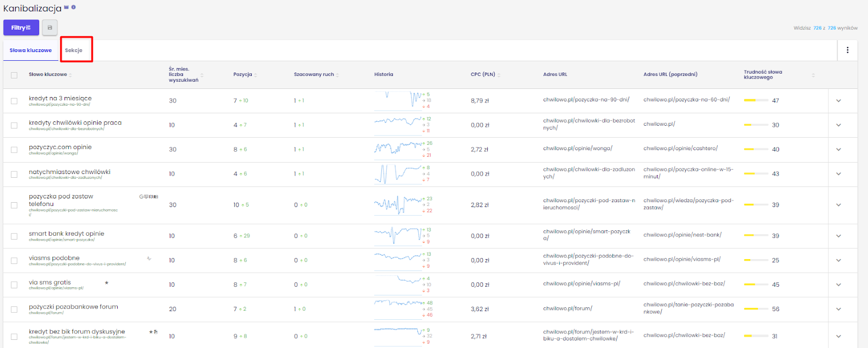Sort by Szacowany ruch column arrows

[x=337, y=75]
